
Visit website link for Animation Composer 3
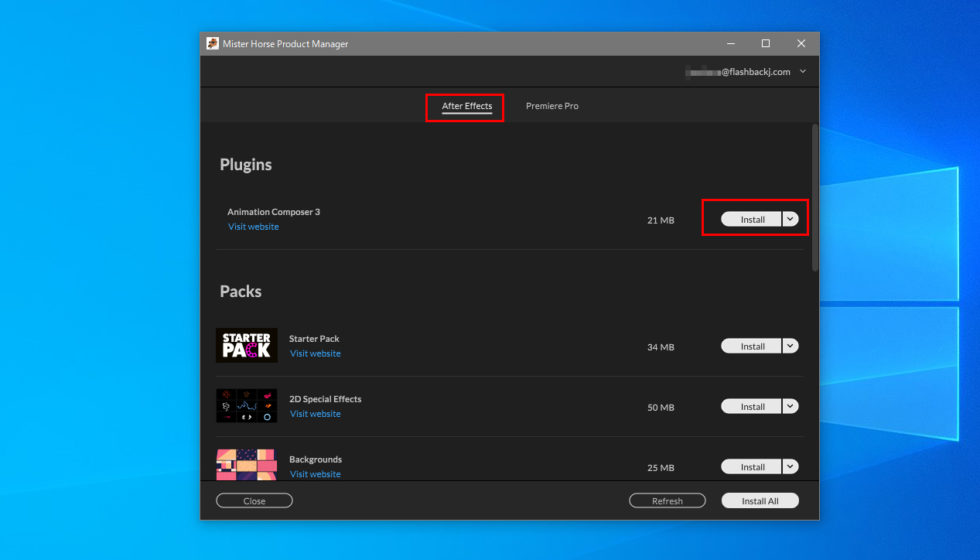(x=253, y=227)
